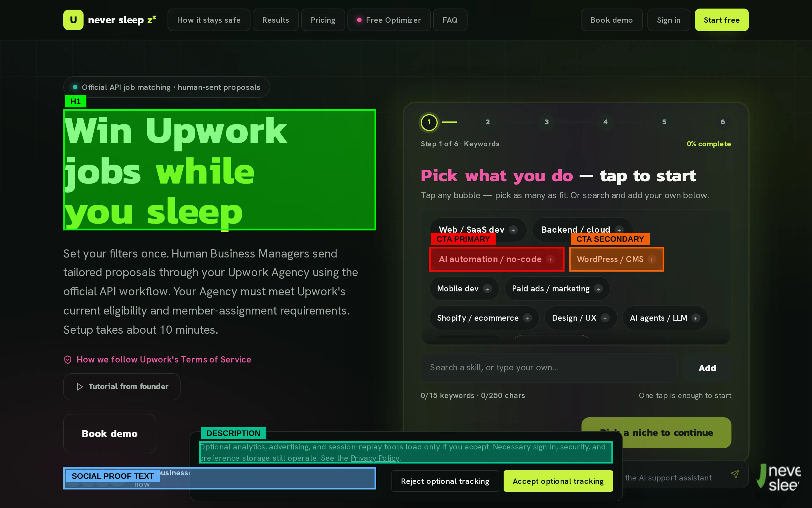812x508 pixels.
Task: Jump to step 4 in progress tracker
Action: (x=605, y=122)
